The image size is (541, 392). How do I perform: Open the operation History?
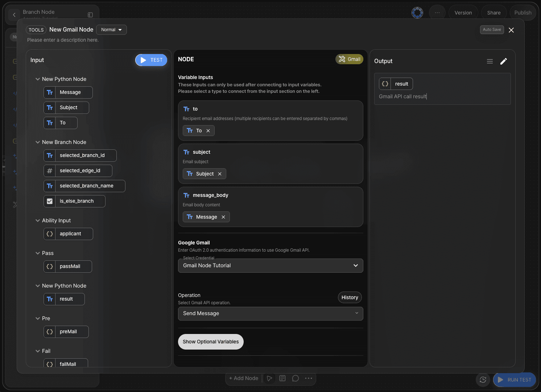(350, 297)
